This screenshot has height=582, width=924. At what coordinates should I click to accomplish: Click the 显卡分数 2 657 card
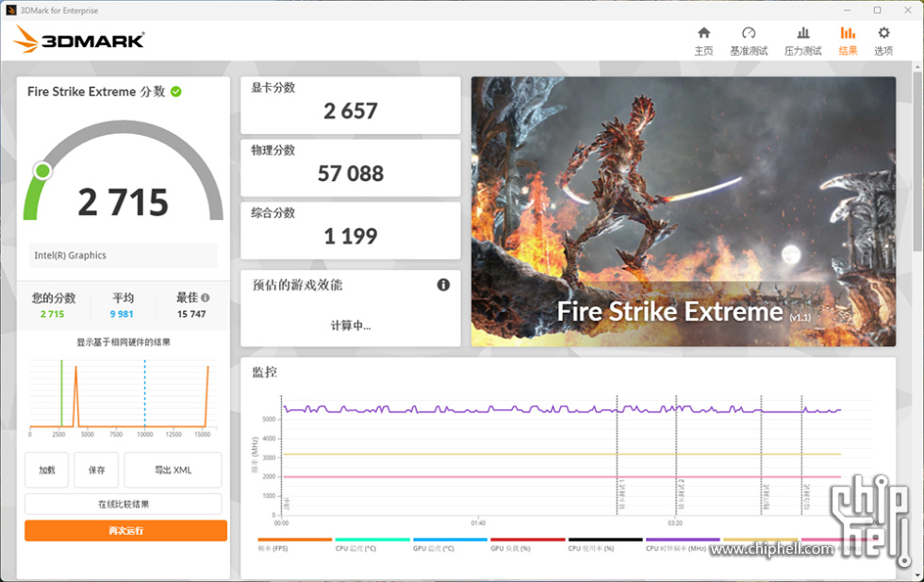(351, 106)
